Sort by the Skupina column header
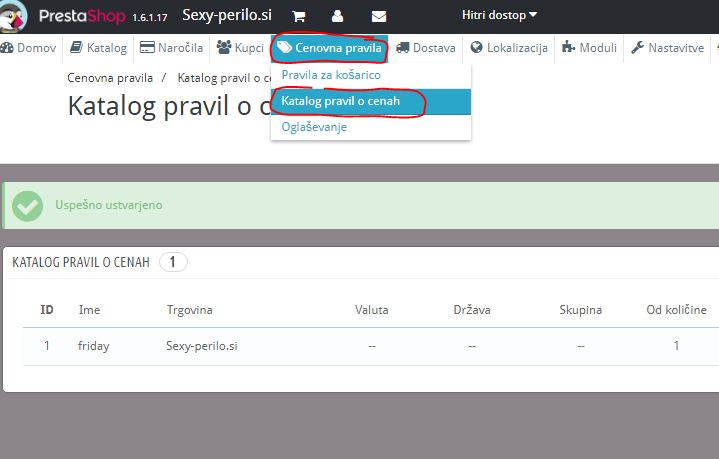This screenshot has width=719, height=459. (x=580, y=310)
